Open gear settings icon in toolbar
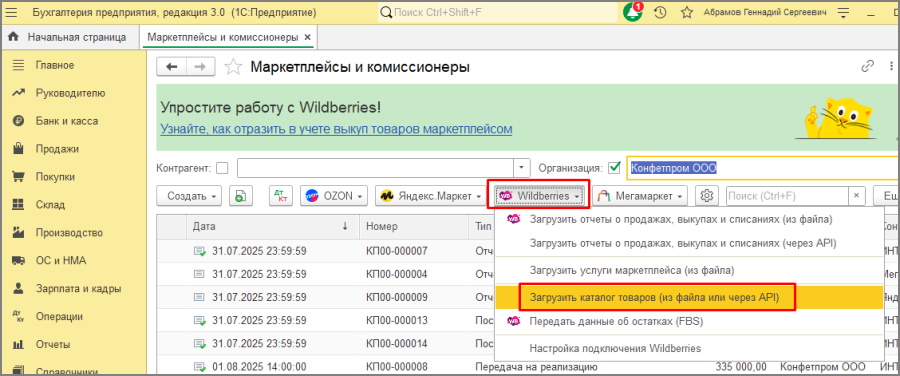900x376 pixels. point(707,196)
